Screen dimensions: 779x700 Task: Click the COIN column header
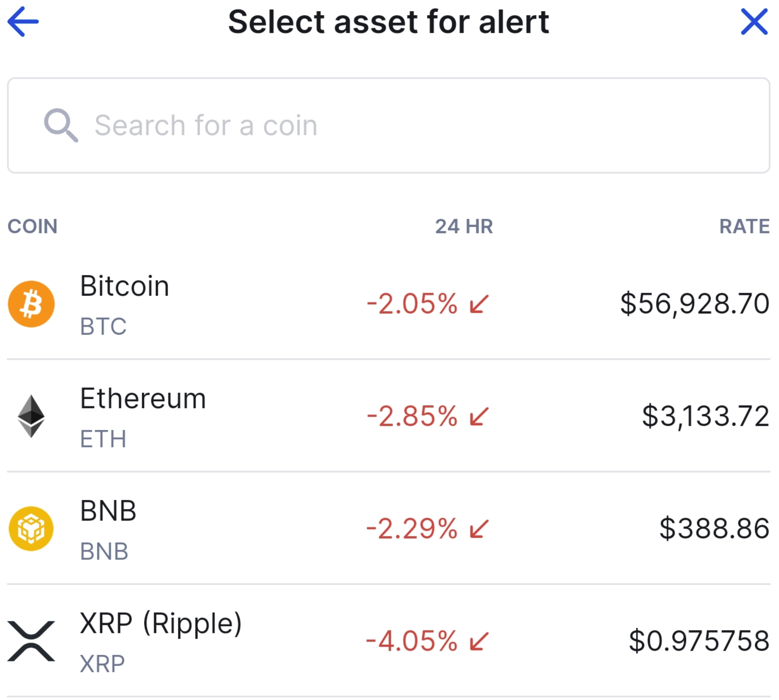coord(33,227)
